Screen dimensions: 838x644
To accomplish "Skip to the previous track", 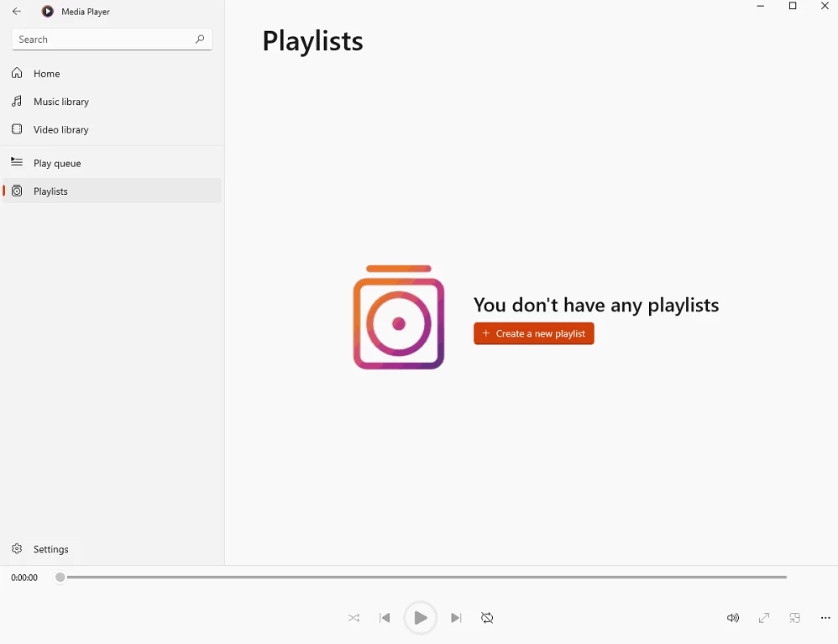I will coord(385,618).
